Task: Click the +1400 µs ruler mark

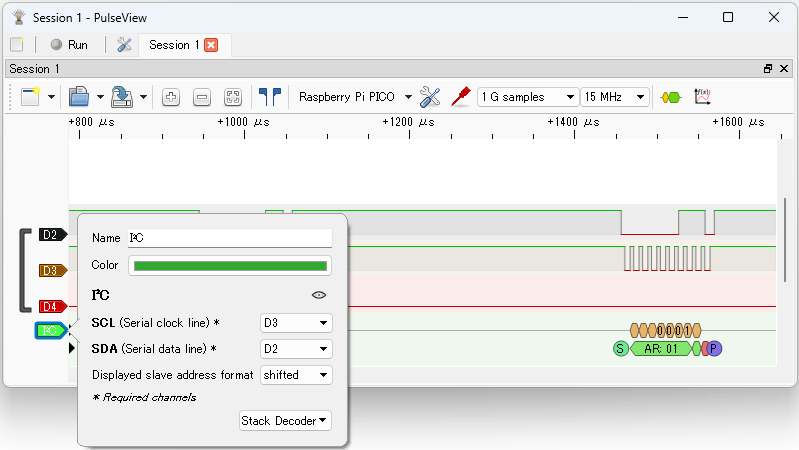Action: tap(574, 122)
